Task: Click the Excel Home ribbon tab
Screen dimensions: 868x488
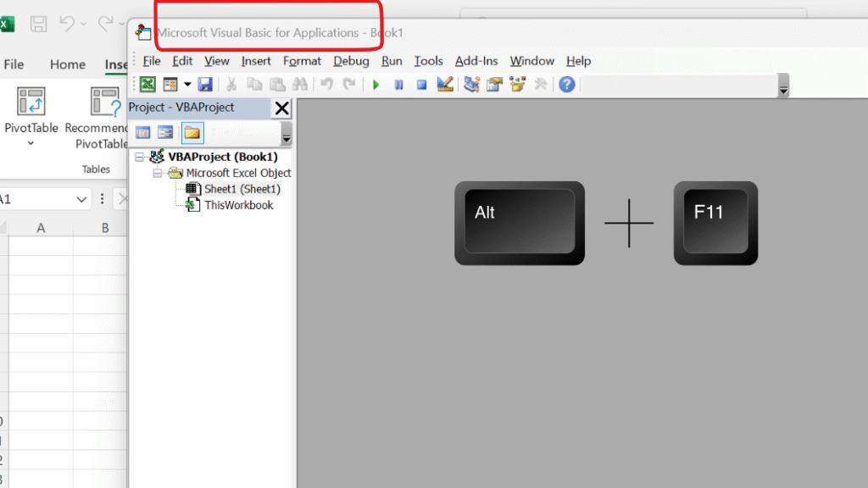Action: (x=68, y=64)
